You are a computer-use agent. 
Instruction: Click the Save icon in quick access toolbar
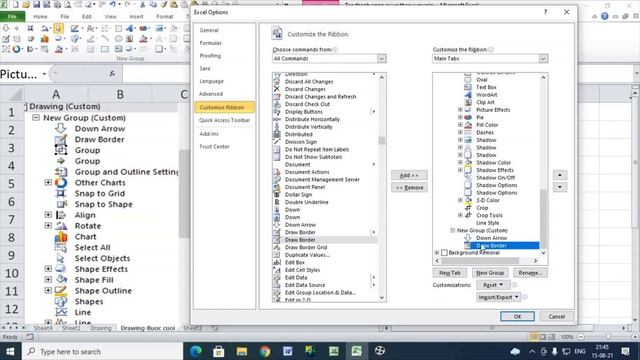coord(36,4)
